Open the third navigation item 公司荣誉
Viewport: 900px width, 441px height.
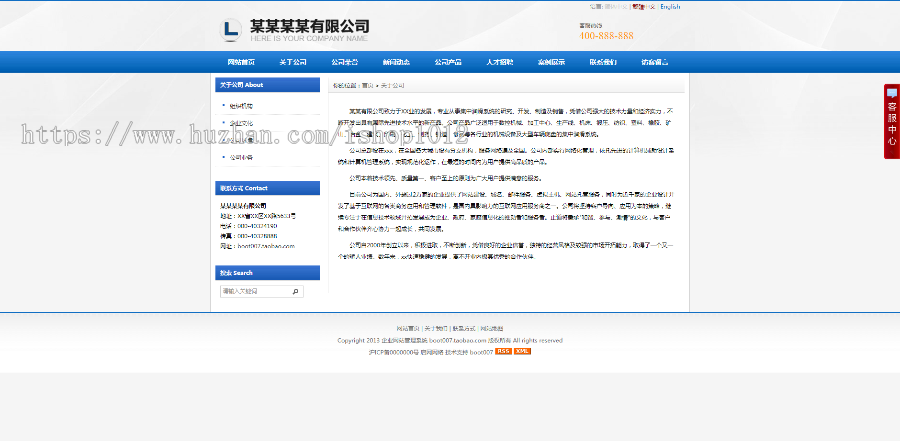coord(344,62)
